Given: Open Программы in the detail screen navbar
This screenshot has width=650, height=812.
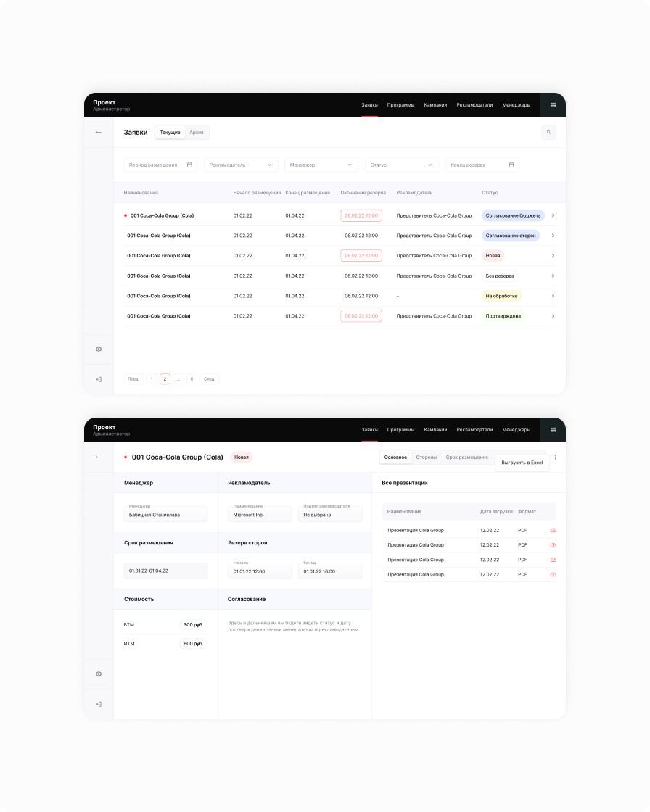Looking at the screenshot, I should click(400, 430).
